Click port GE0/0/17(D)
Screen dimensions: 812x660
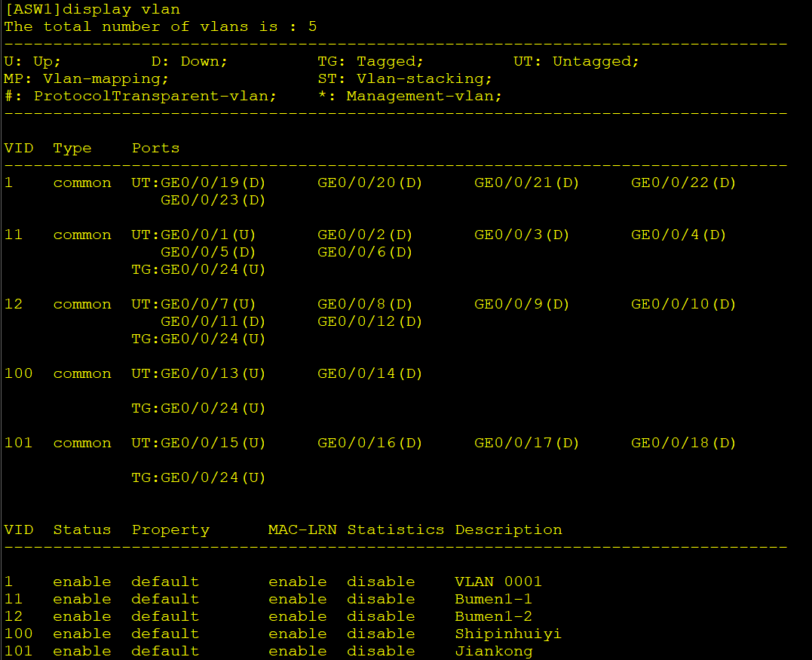tap(527, 443)
